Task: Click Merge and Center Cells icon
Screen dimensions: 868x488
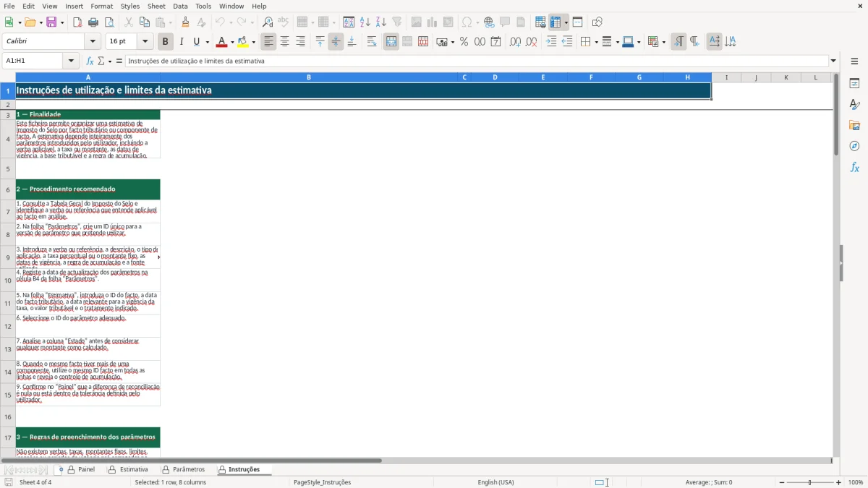Action: (x=391, y=42)
